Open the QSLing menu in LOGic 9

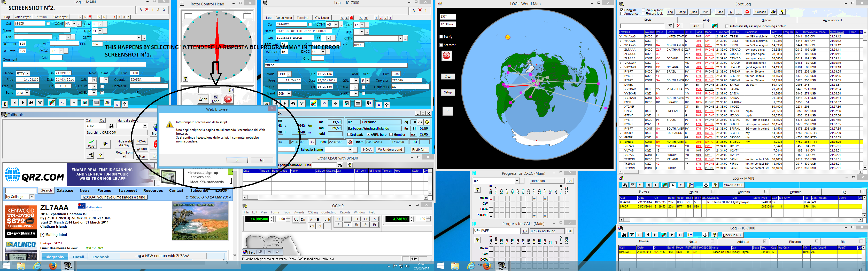coord(313,212)
